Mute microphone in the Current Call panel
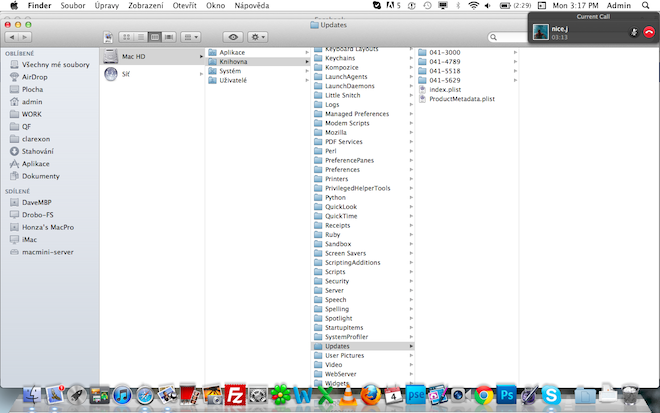The width and height of the screenshot is (660, 413). click(x=633, y=32)
